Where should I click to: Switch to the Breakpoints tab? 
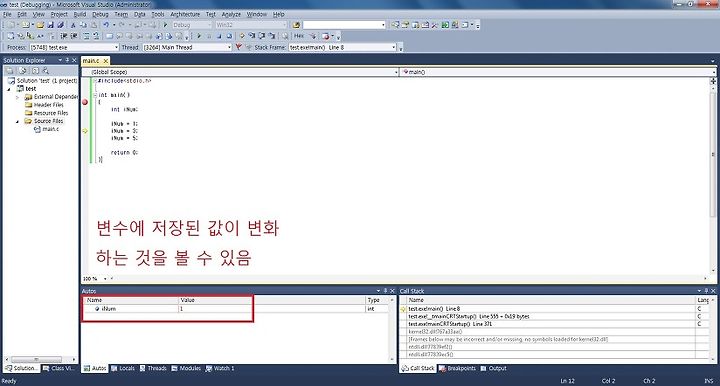click(x=458, y=368)
